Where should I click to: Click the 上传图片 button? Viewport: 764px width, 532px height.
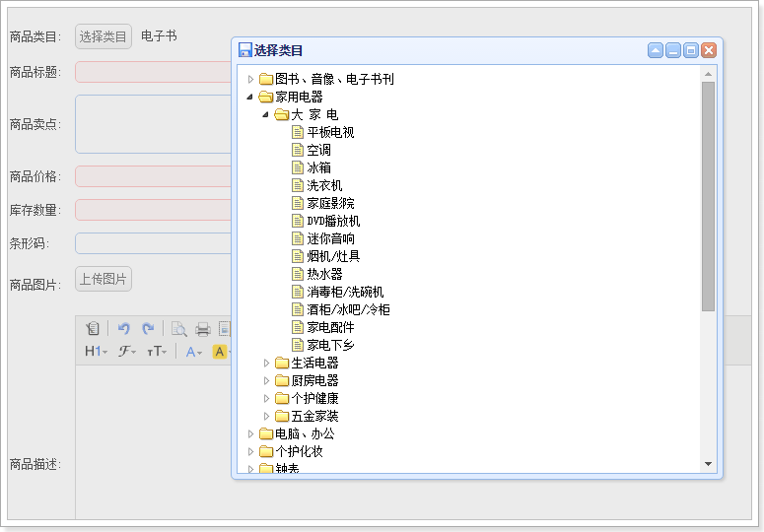click(104, 279)
